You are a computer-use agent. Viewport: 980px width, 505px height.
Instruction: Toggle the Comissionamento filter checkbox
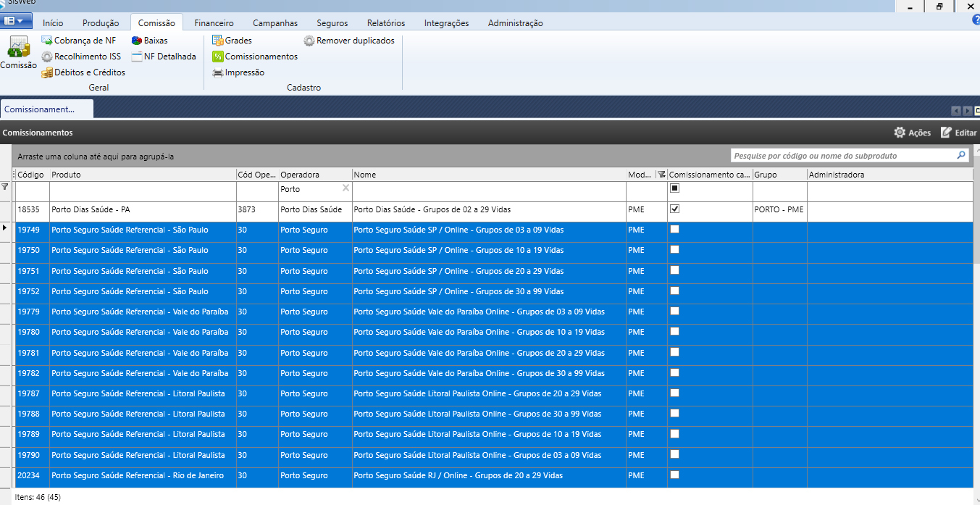(674, 188)
